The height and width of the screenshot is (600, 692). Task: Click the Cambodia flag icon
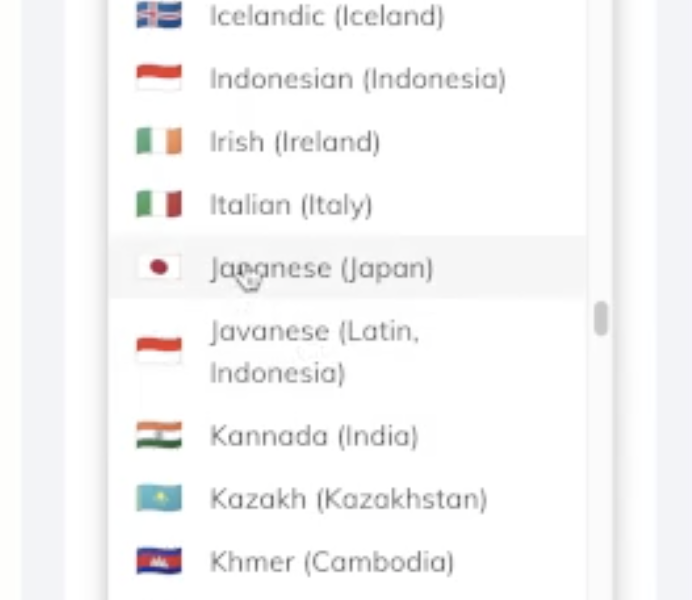(x=158, y=561)
